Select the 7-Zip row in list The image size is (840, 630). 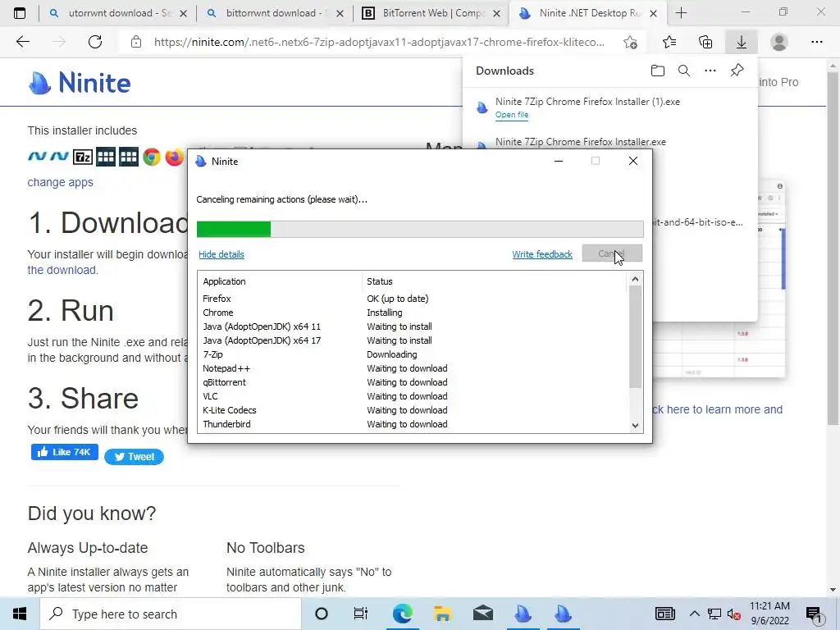(x=413, y=354)
